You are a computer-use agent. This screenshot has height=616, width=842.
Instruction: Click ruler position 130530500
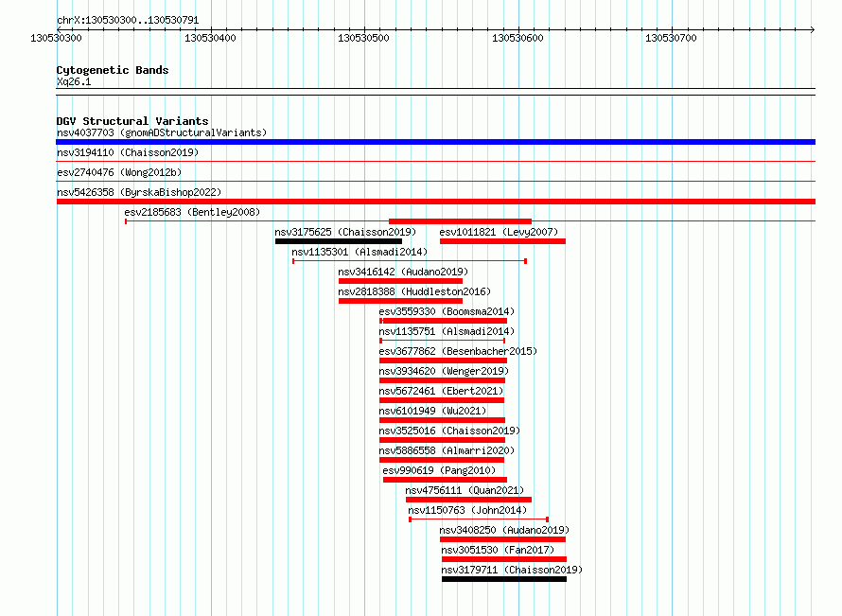click(363, 38)
